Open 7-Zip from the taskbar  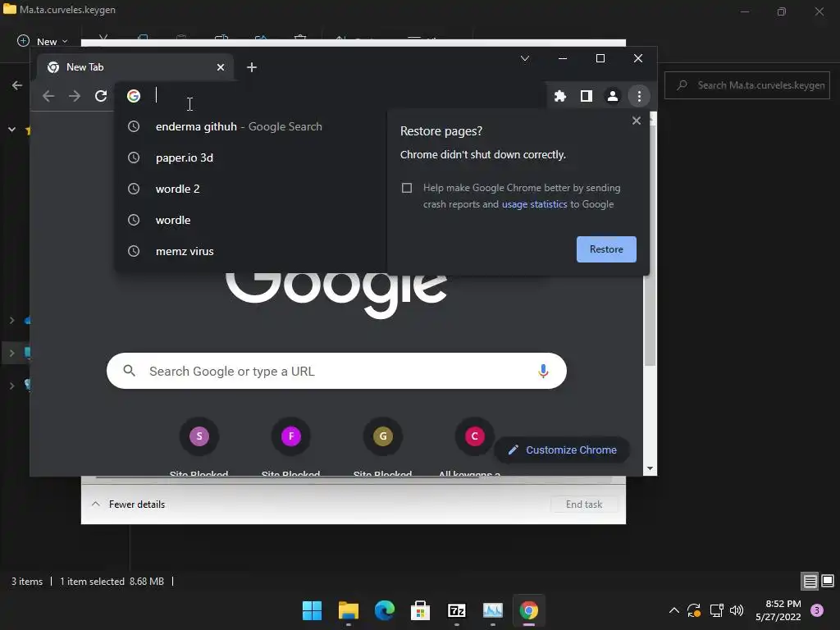456,610
